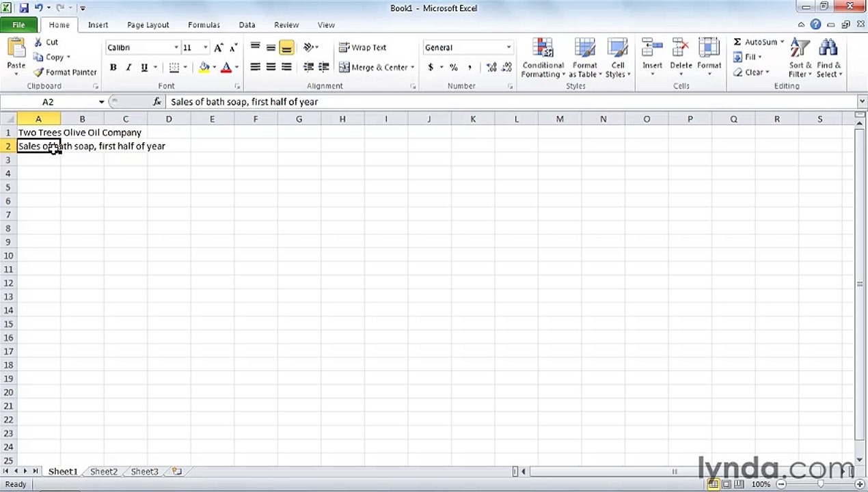The height and width of the screenshot is (492, 868).
Task: Click Decrease Decimal icon
Action: [x=506, y=68]
